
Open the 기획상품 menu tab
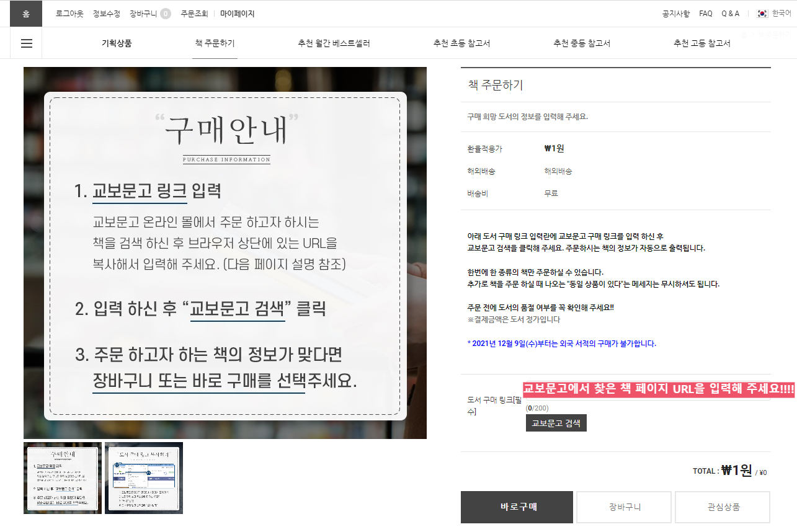117,43
